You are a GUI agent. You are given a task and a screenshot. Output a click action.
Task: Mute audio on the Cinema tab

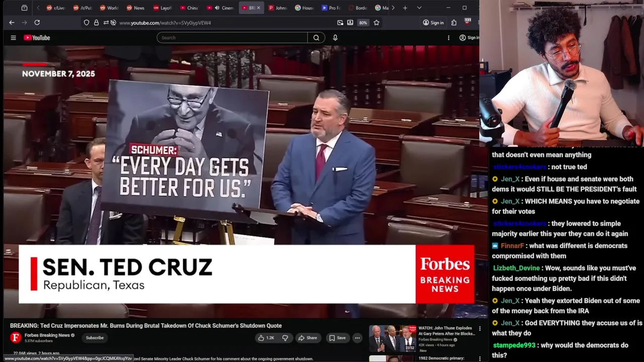[217, 8]
